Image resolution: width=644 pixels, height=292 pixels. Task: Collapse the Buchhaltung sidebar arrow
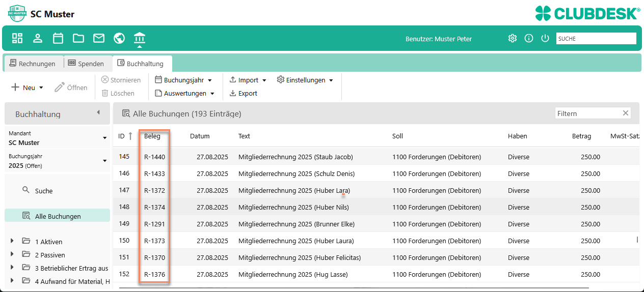click(x=98, y=113)
